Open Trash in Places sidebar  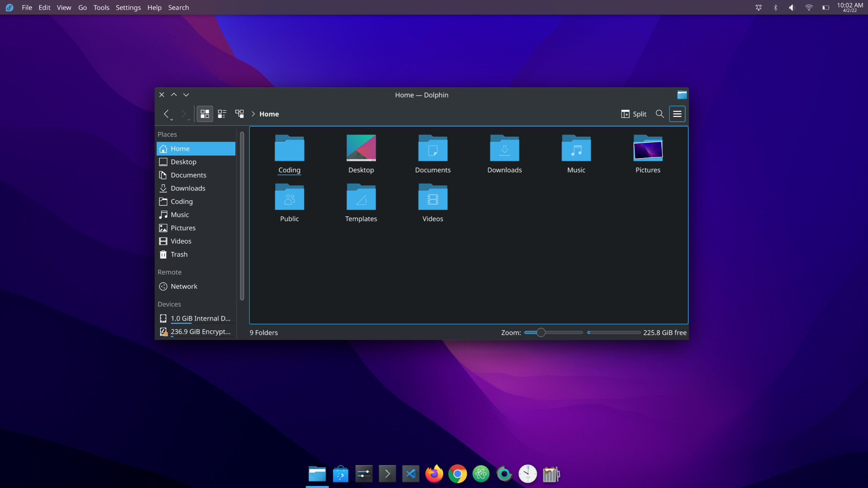pos(196,254)
